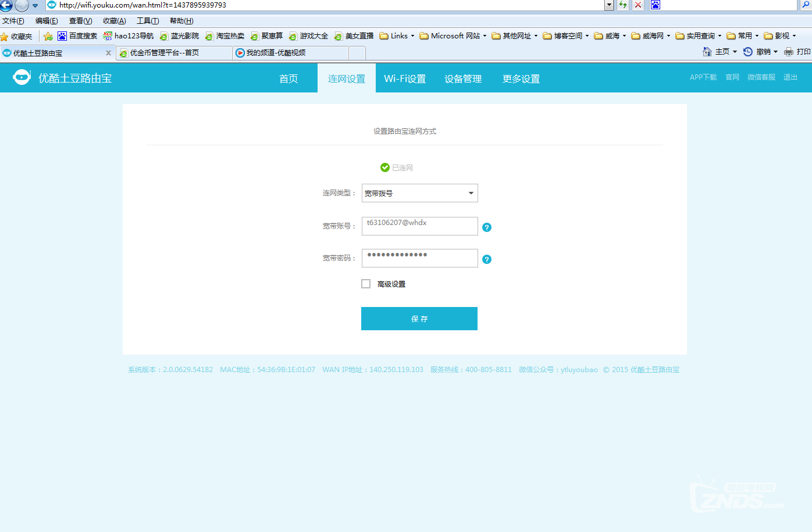812x532 pixels.
Task: Switch to the 优金币管理平台--首页 tab
Action: pyautogui.click(x=174, y=53)
